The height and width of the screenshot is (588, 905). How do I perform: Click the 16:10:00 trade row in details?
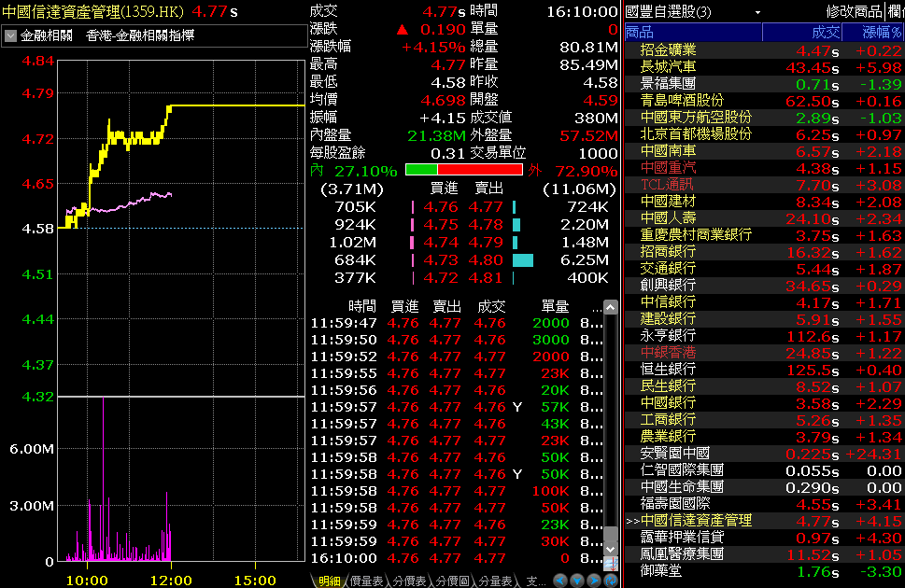[x=456, y=558]
